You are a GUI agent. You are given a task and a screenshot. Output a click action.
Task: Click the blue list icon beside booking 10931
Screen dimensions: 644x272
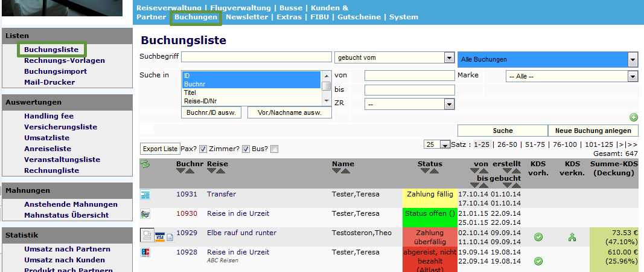click(x=145, y=195)
